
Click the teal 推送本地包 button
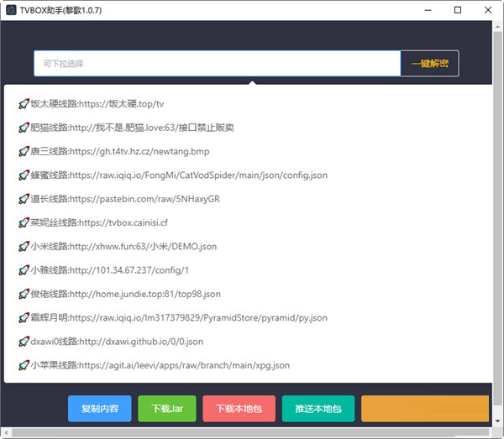pyautogui.click(x=318, y=409)
